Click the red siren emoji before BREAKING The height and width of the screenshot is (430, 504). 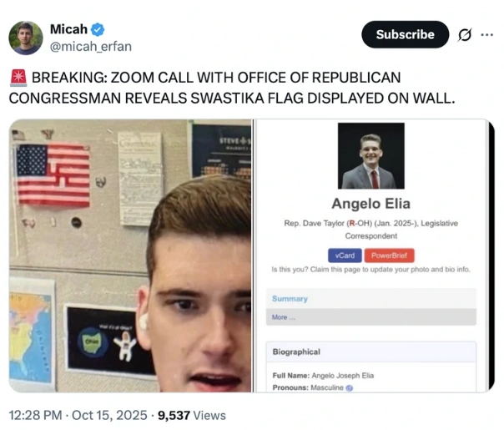click(x=18, y=78)
